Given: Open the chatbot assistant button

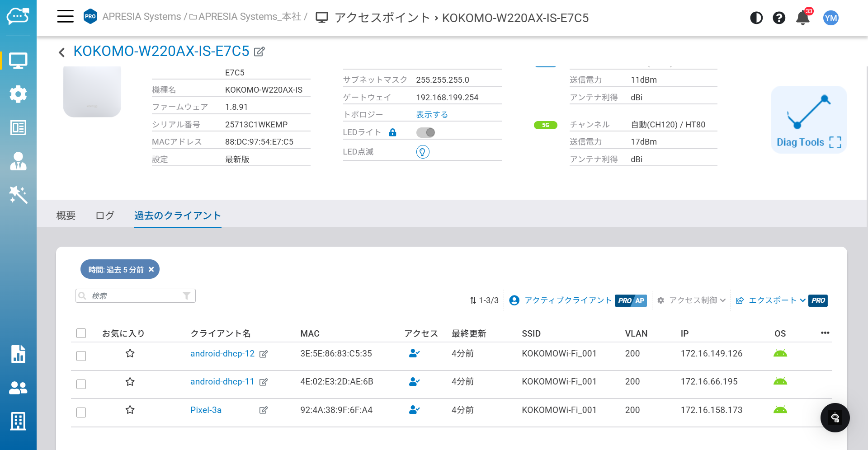Looking at the screenshot, I should (835, 417).
